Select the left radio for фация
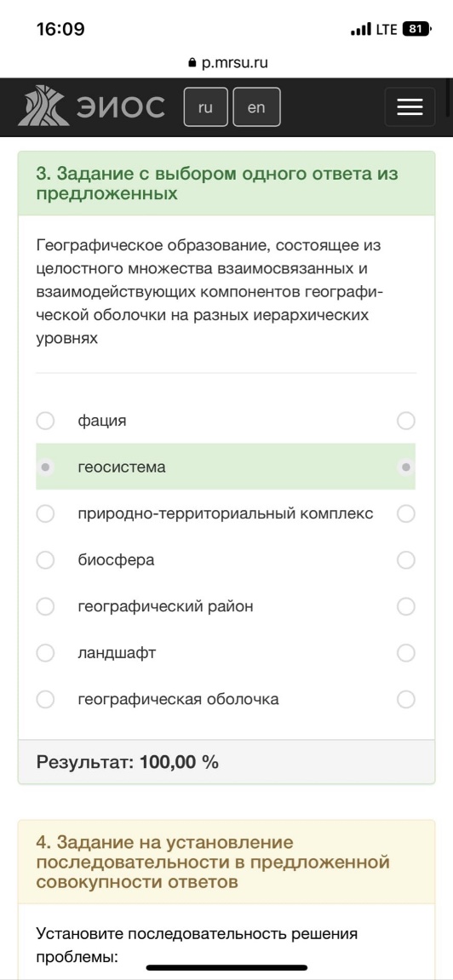This screenshot has width=453, height=980. 45,421
